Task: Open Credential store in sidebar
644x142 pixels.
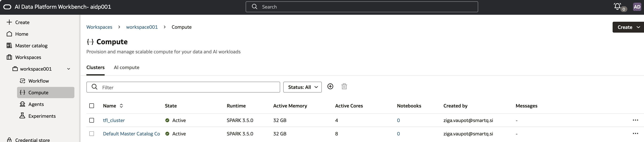Action: click(28, 140)
